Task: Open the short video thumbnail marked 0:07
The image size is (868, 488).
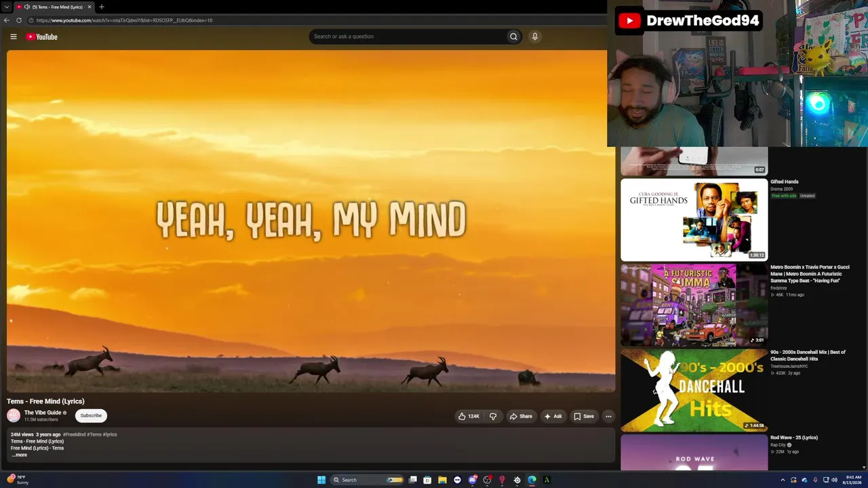Action: pos(694,161)
